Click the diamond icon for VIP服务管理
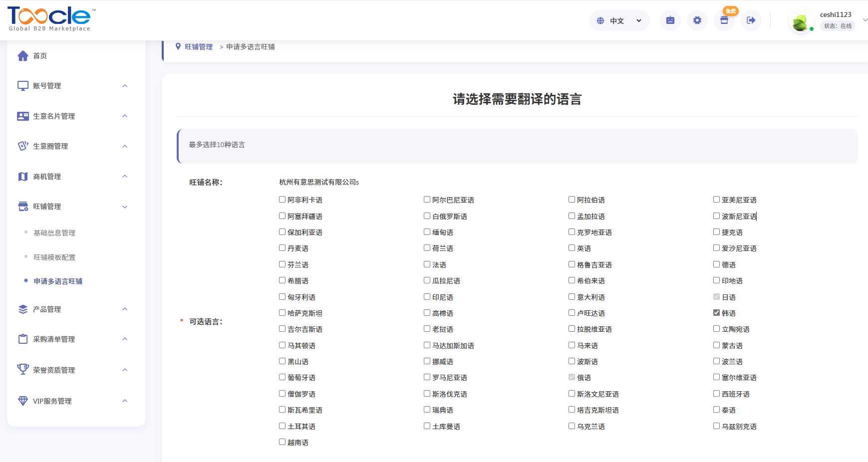The width and height of the screenshot is (868, 462). pos(23,401)
